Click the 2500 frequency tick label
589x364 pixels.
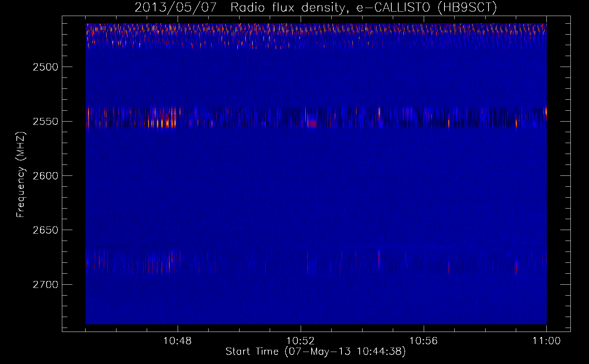pos(46,67)
